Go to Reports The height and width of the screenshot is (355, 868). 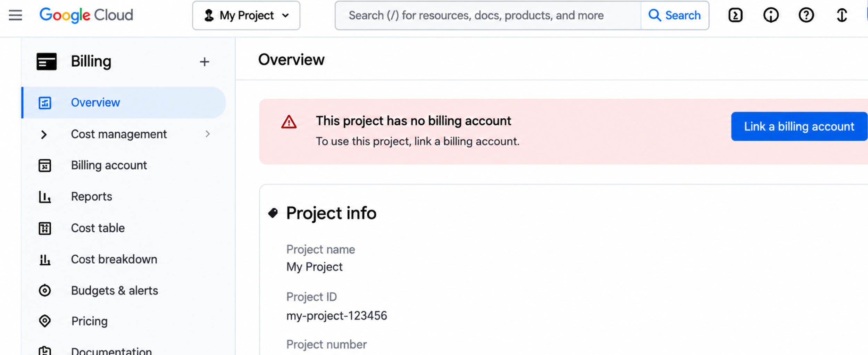pos(92,197)
